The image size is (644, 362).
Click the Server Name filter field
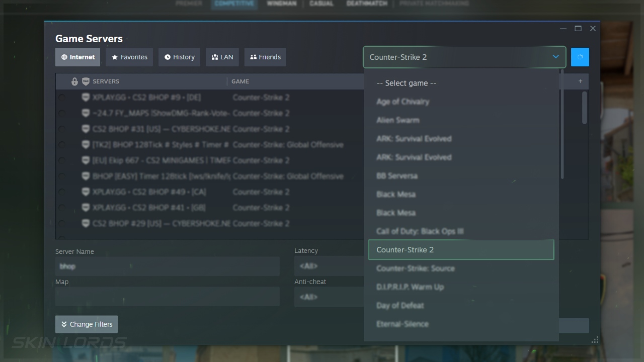coord(168,266)
